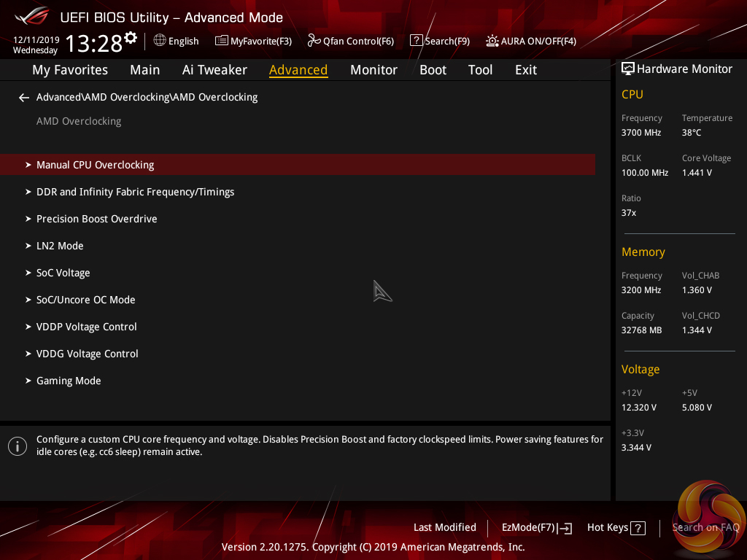Click the MyFavorite list icon
This screenshot has width=747, height=560.
pos(222,41)
